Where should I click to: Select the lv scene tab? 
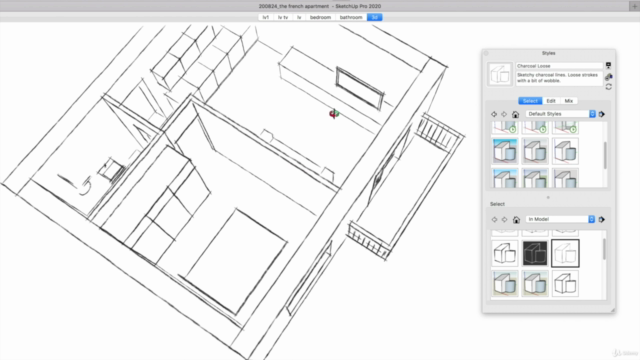pyautogui.click(x=299, y=17)
